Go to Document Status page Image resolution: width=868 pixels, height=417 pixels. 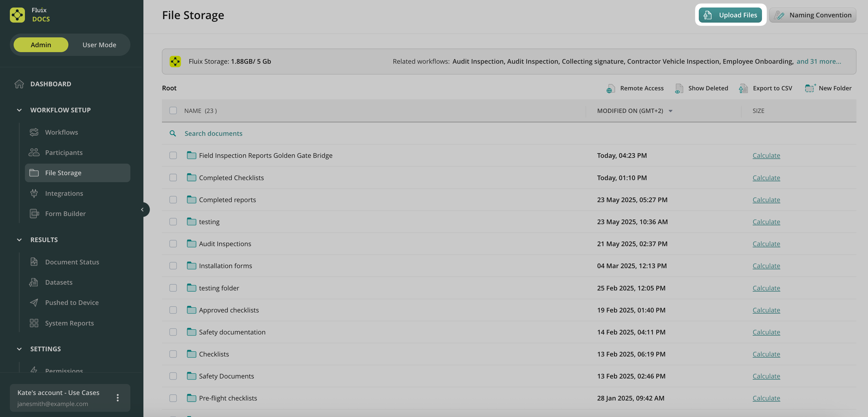72,262
